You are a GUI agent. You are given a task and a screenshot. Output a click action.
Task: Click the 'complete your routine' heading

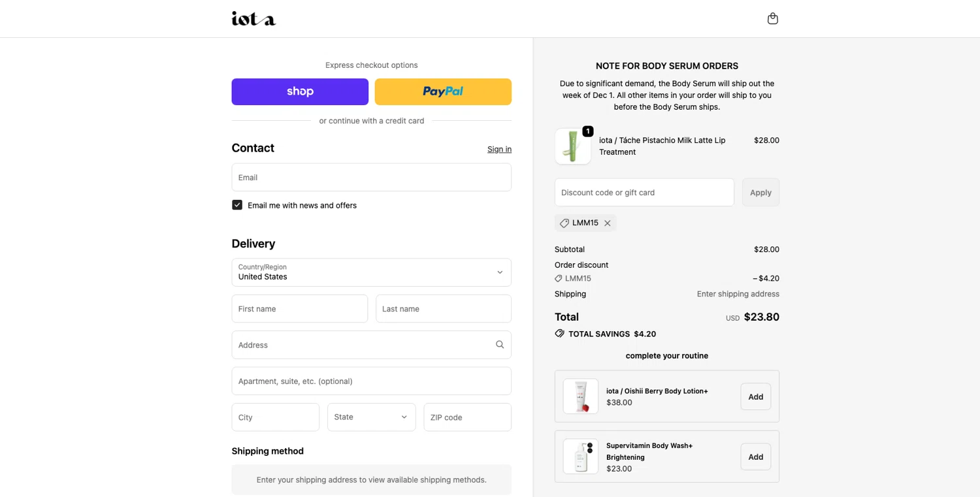[666, 356]
